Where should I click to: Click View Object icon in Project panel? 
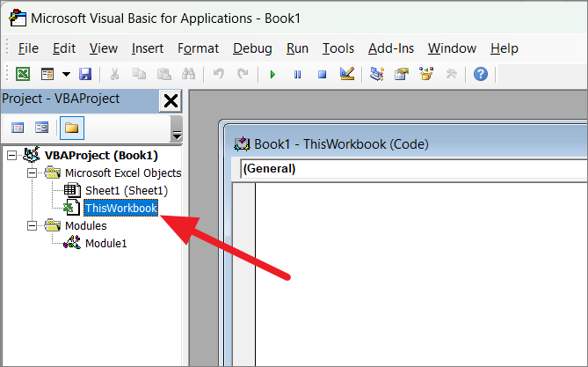pos(41,128)
